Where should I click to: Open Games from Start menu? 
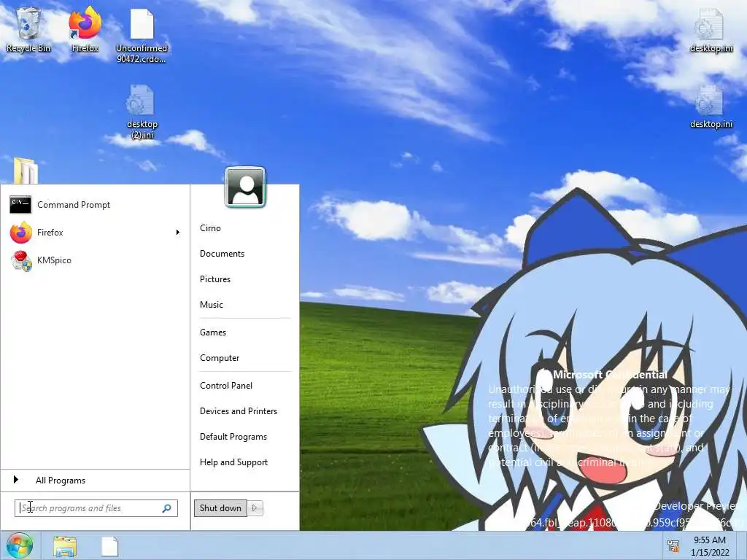213,332
